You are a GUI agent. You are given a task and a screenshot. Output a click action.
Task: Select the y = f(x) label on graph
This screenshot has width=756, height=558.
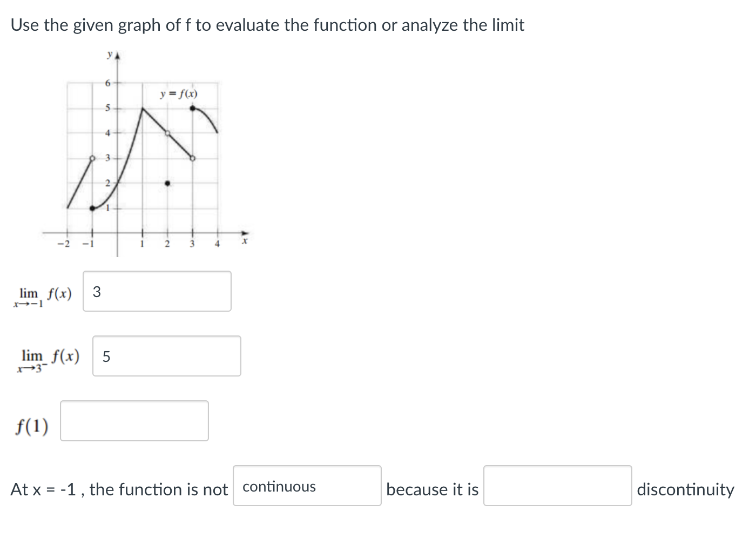178,93
